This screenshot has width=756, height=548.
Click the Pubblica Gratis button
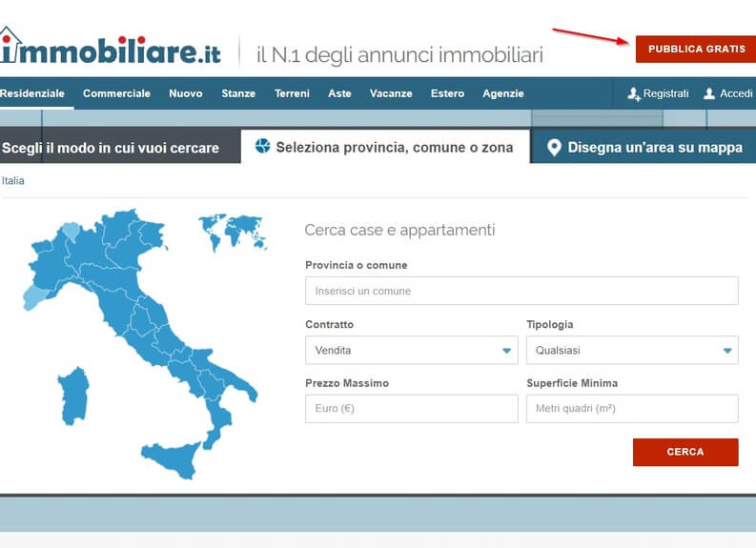pyautogui.click(x=696, y=50)
